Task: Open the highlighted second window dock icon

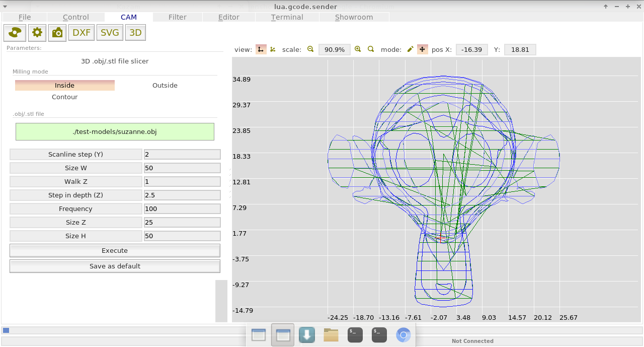Action: tap(283, 335)
